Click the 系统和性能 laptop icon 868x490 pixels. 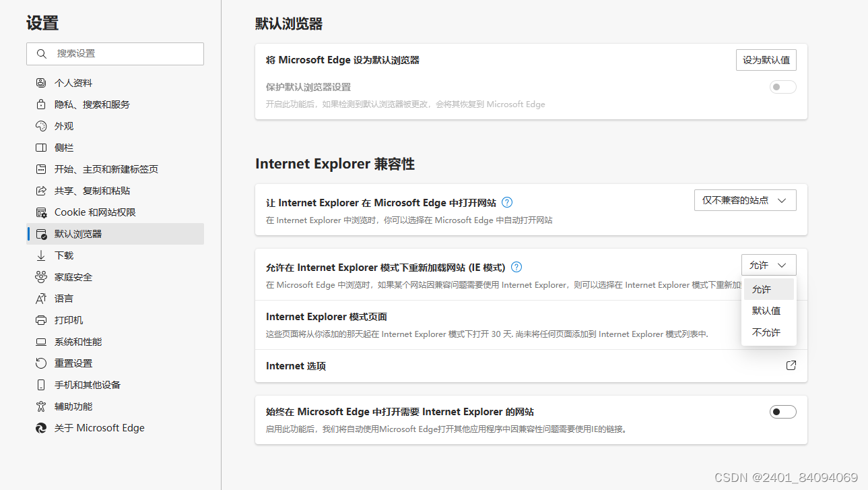pyautogui.click(x=41, y=342)
